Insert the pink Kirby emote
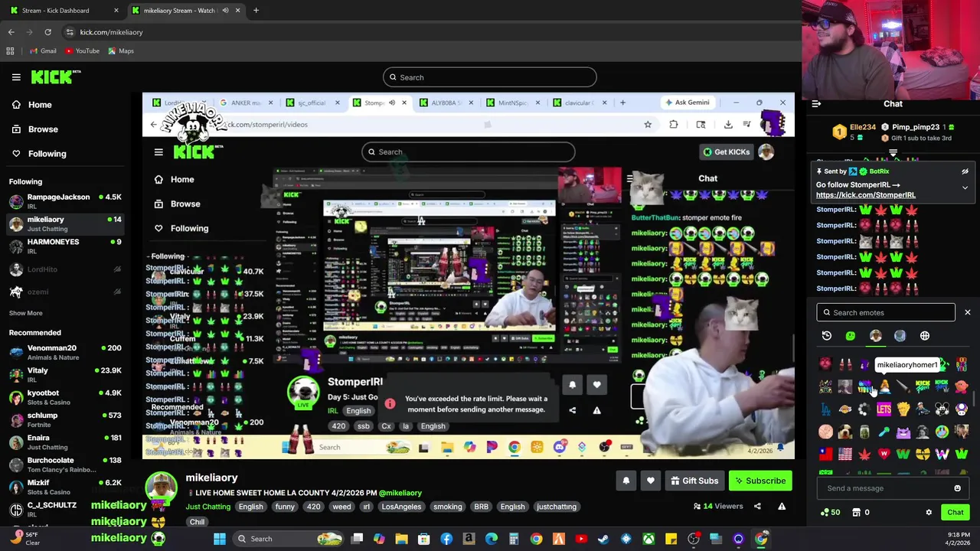 pos(962,386)
